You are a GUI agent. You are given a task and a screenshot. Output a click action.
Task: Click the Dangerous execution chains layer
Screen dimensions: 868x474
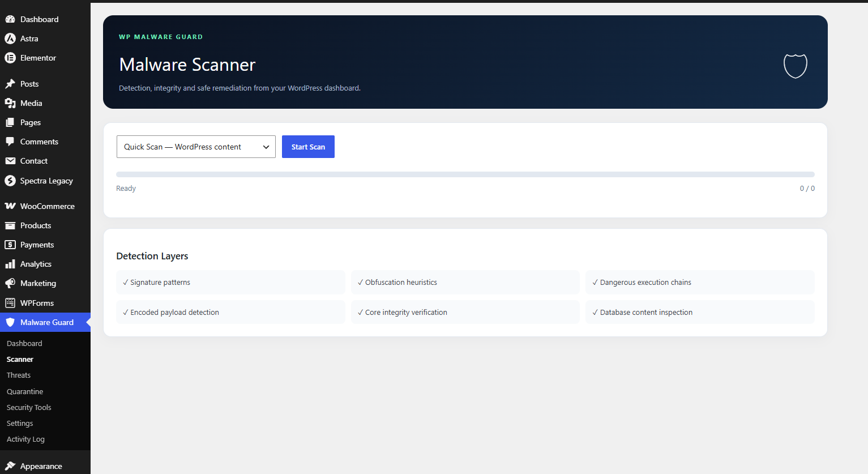[700, 282]
